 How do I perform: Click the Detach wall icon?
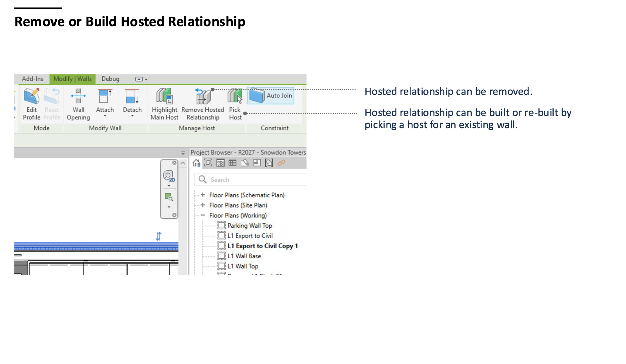point(132,96)
